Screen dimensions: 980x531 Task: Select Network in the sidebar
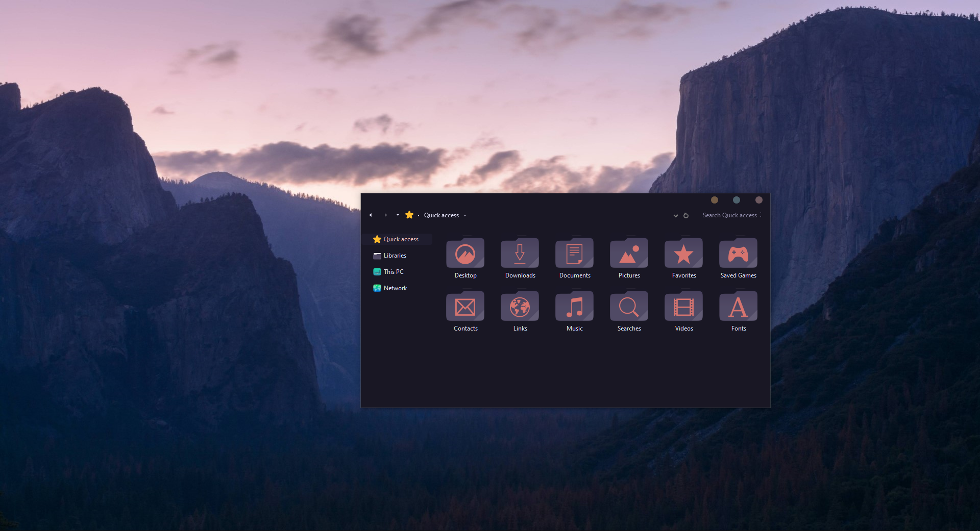[x=395, y=288]
